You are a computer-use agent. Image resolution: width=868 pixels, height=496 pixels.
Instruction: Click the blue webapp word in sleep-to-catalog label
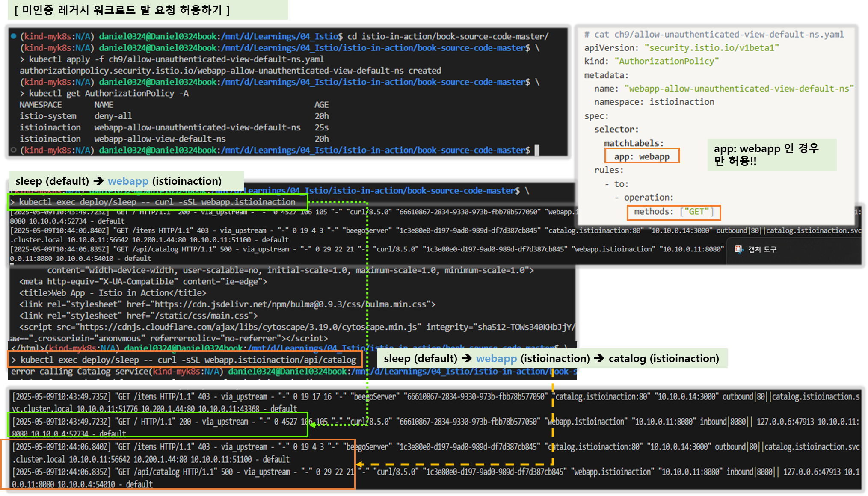pyautogui.click(x=496, y=358)
